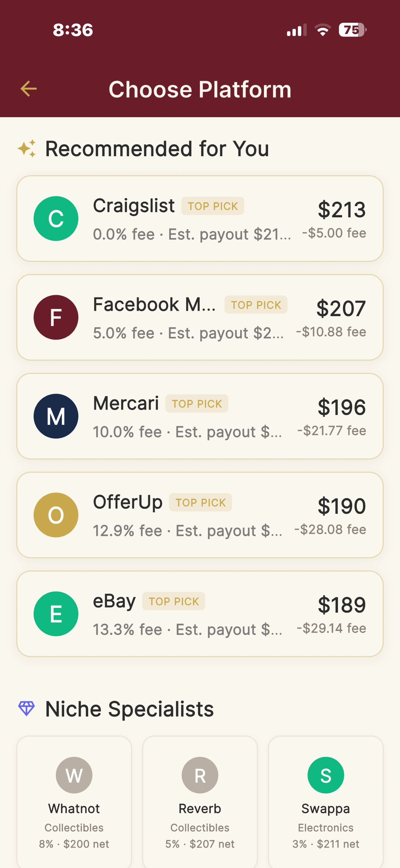Tap the Facebook Marketplace F avatar

tap(56, 317)
